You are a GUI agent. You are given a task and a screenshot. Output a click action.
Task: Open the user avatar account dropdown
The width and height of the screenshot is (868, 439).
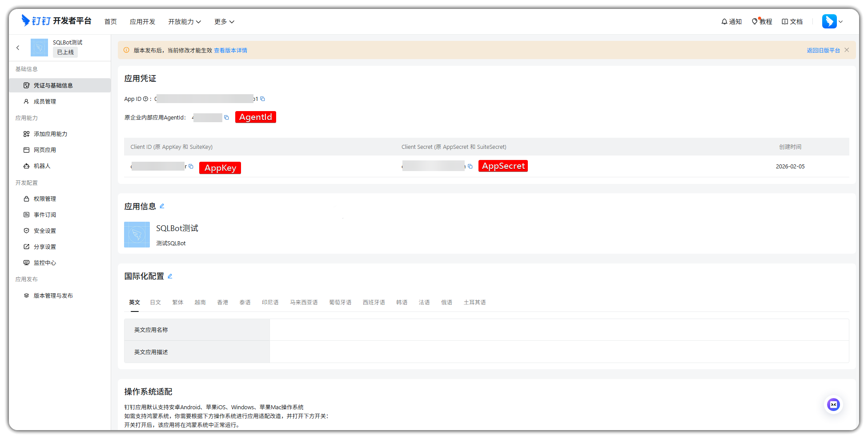[x=832, y=21]
